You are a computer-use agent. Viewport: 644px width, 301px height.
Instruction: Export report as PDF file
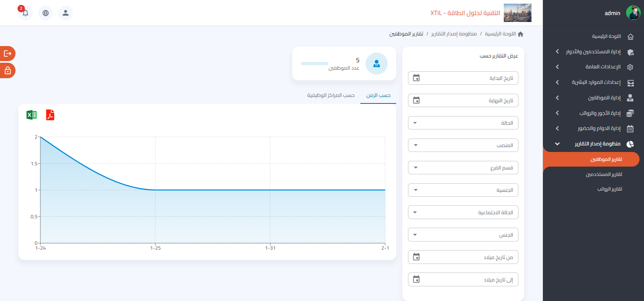tap(50, 115)
